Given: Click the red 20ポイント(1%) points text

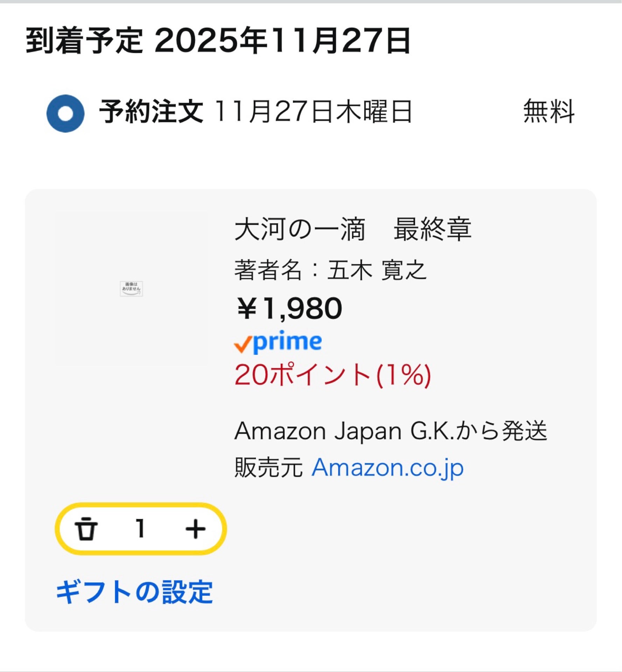Looking at the screenshot, I should point(333,375).
